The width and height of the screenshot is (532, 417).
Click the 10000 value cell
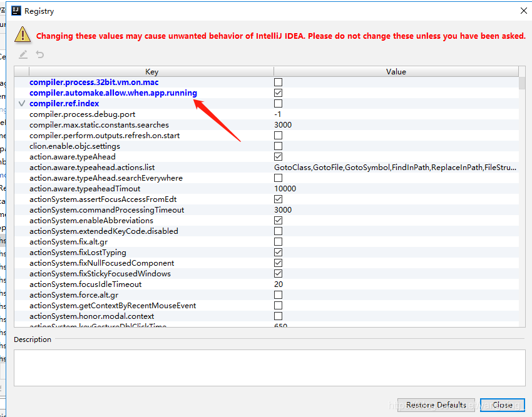pyautogui.click(x=285, y=189)
